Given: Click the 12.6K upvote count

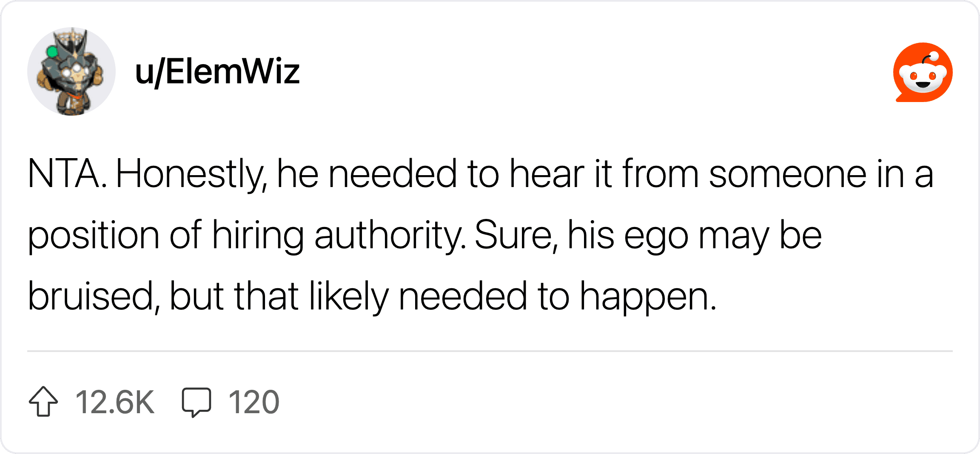Looking at the screenshot, I should click(114, 402).
